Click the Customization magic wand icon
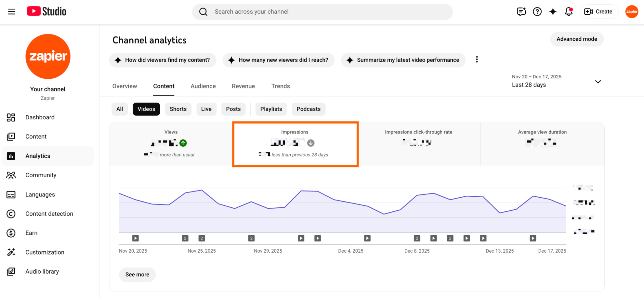 pyautogui.click(x=11, y=252)
